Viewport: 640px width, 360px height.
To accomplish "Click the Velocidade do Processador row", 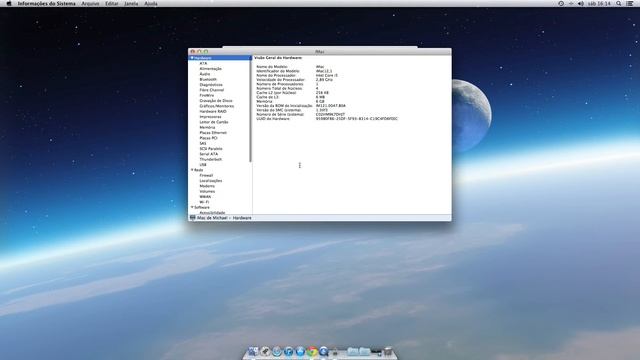I will click(294, 80).
